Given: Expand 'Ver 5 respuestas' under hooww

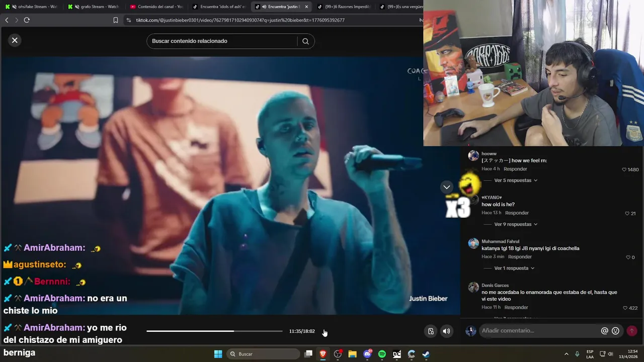Looking at the screenshot, I should point(516,180).
